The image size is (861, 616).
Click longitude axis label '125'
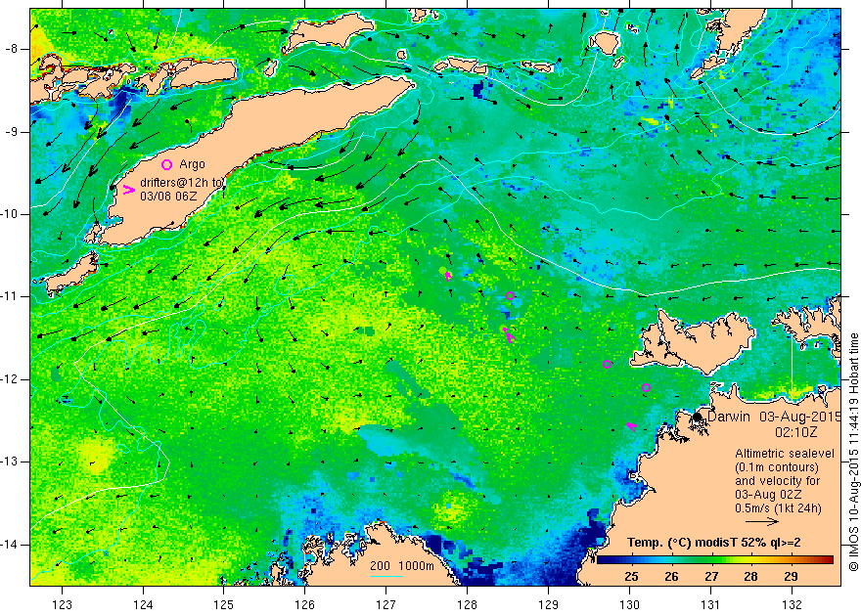coord(223,604)
